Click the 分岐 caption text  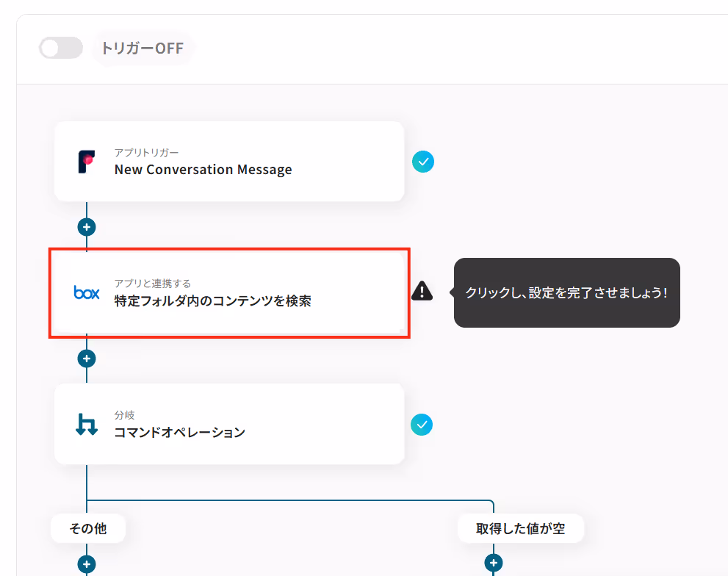[x=124, y=415]
